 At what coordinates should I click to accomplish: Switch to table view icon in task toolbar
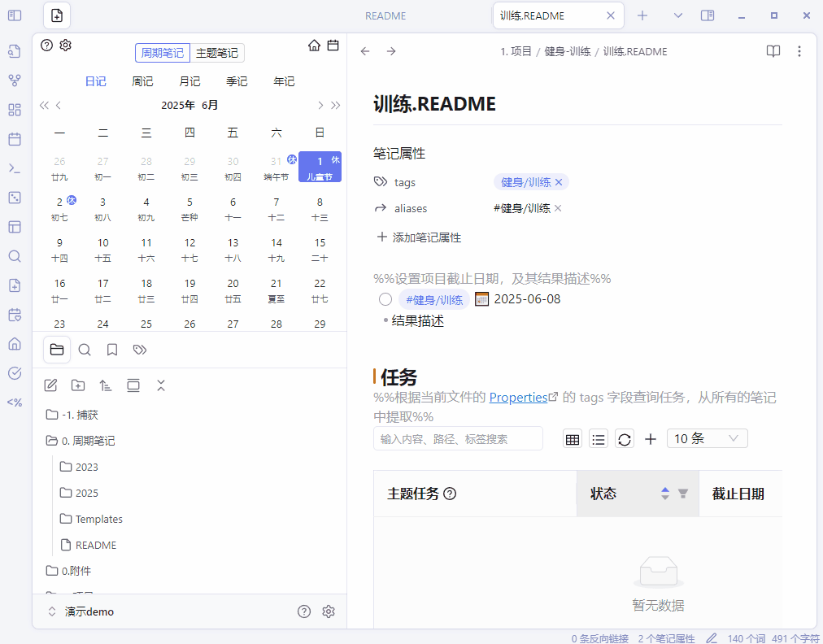pyautogui.click(x=573, y=439)
